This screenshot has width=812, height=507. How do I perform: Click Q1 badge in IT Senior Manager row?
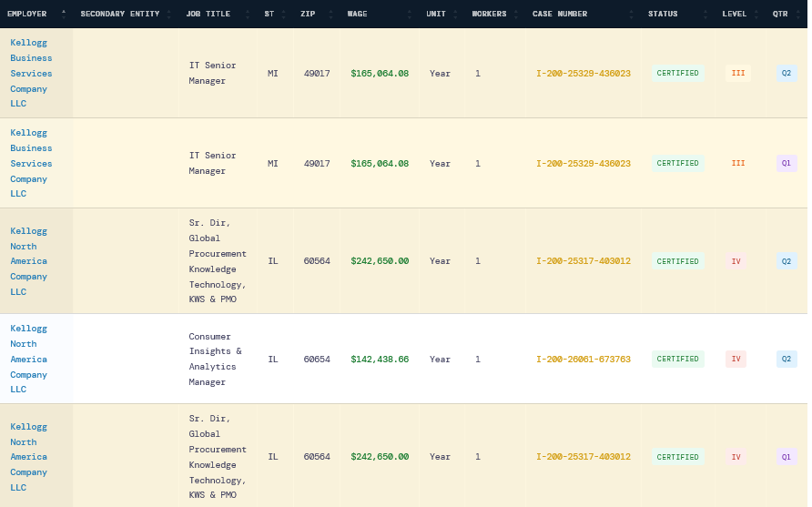tap(787, 163)
